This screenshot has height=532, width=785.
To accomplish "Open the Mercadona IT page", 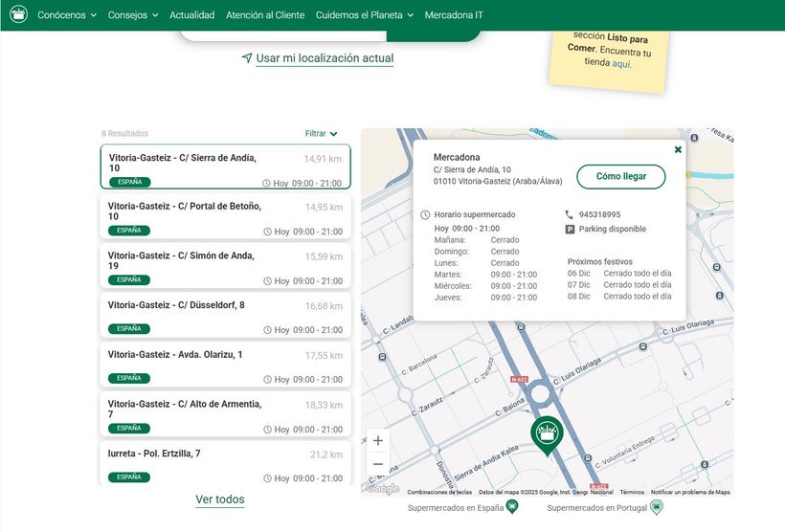I will pyautogui.click(x=454, y=15).
